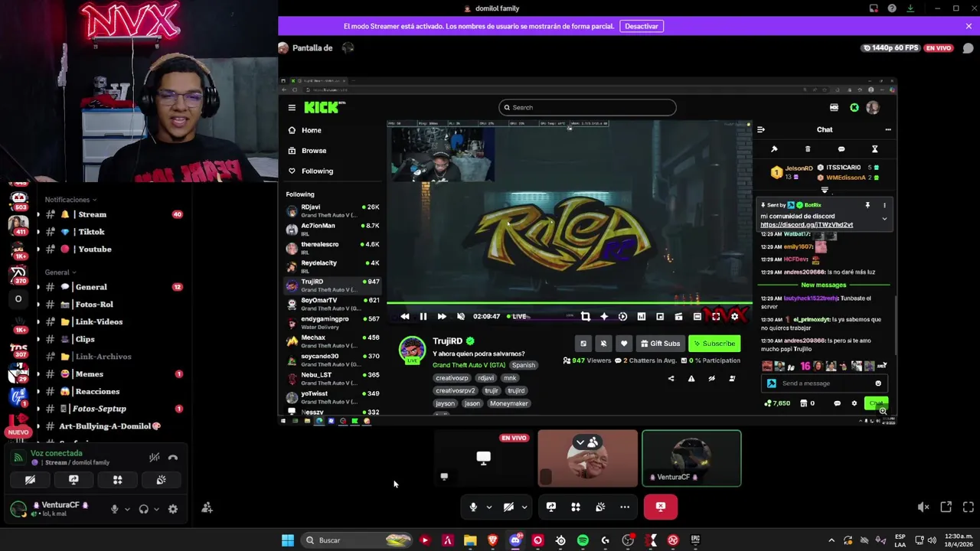Select VenturaCF participant tile

click(691, 458)
